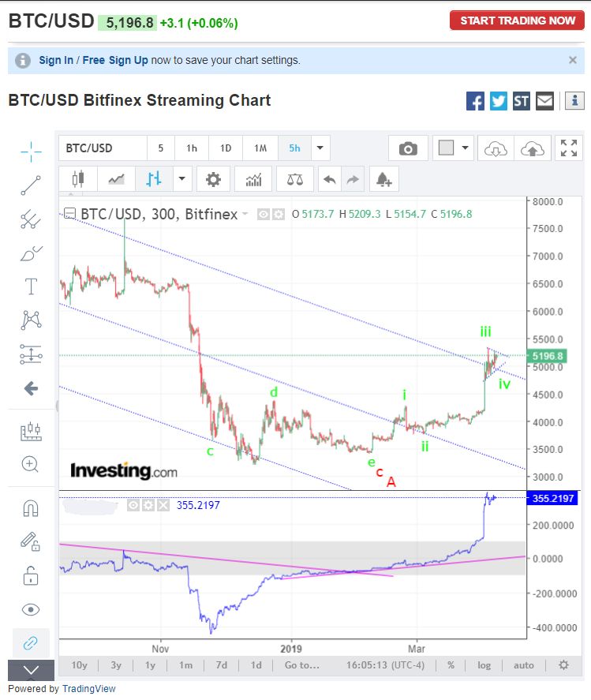Switch chart style to candlesticks

pyautogui.click(x=78, y=179)
